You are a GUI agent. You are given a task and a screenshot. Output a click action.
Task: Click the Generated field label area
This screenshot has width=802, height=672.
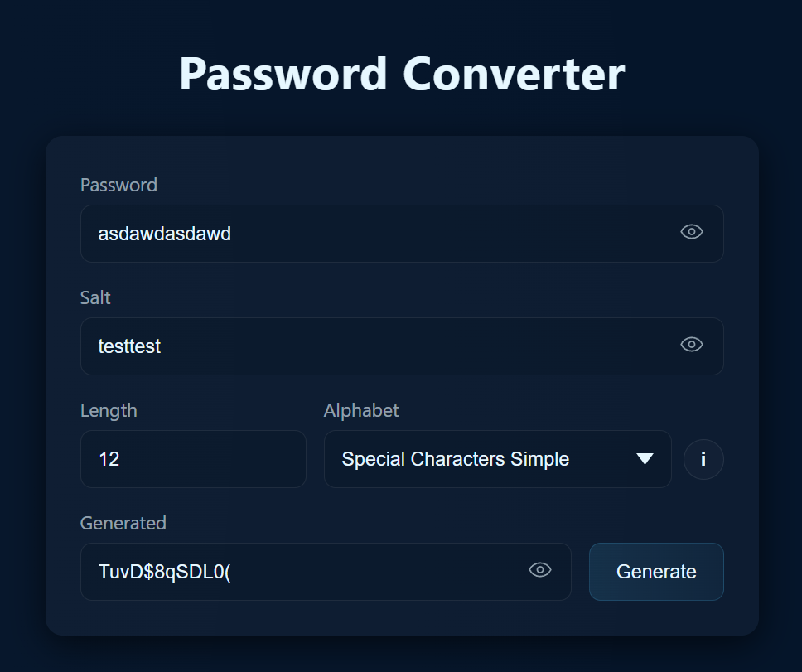[123, 523]
